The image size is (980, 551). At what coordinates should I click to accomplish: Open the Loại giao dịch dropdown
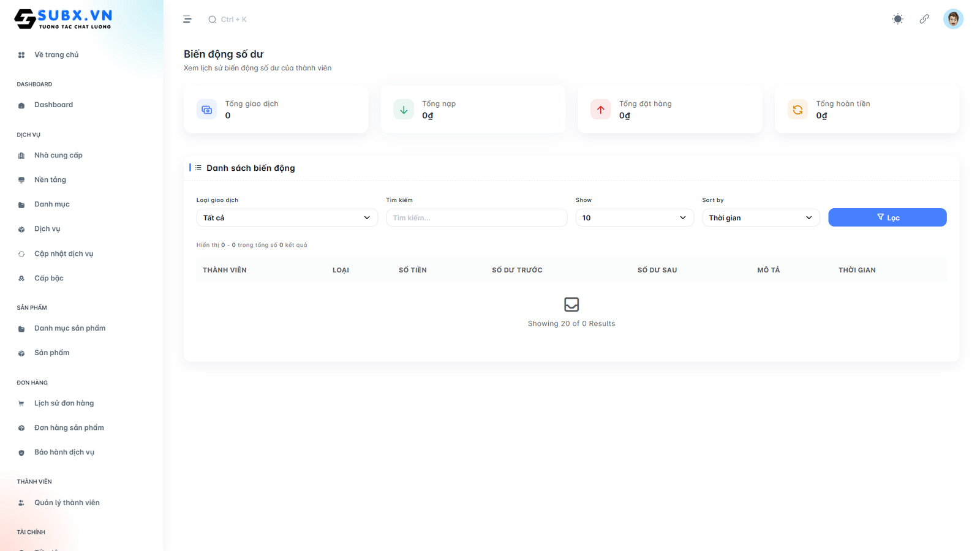pos(287,218)
